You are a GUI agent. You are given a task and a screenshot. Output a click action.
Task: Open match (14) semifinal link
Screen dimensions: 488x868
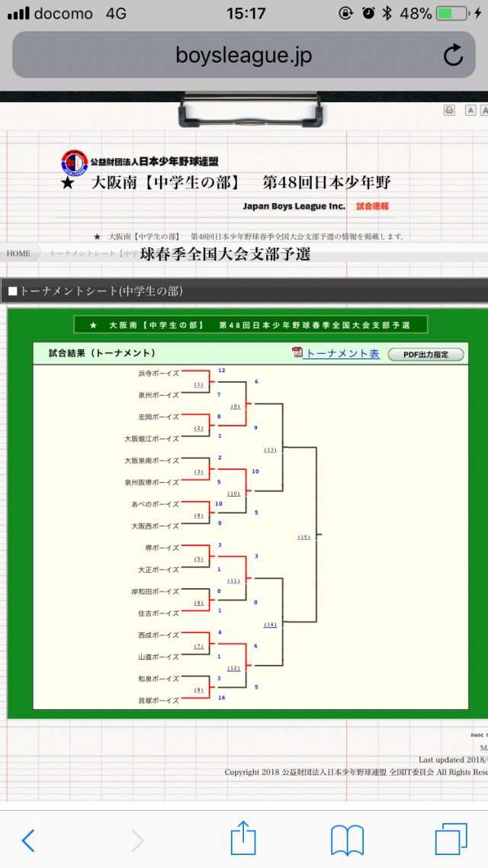coord(271,625)
